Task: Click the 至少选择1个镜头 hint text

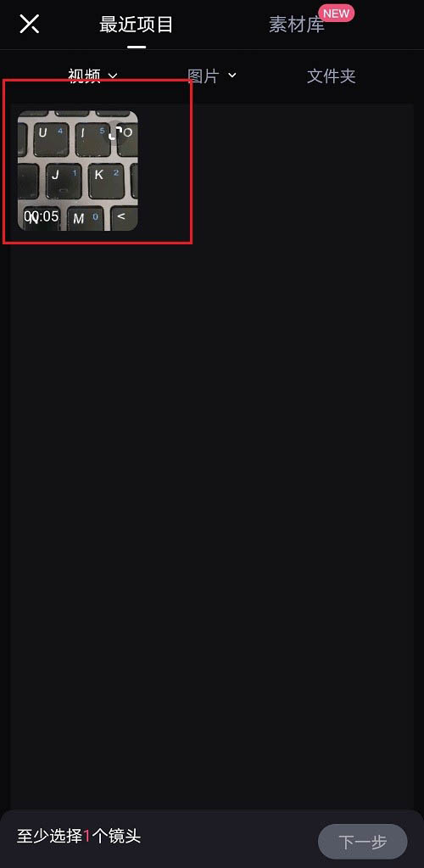Action: point(79,836)
